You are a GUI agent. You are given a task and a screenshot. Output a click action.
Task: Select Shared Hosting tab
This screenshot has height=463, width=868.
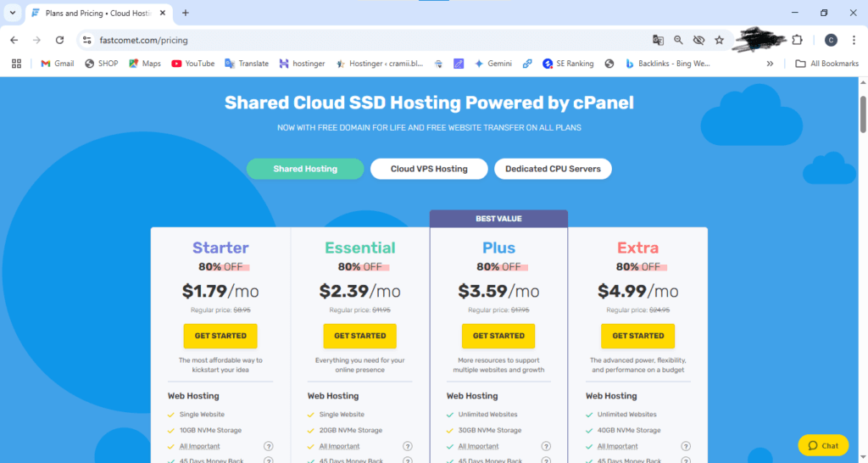tap(305, 169)
